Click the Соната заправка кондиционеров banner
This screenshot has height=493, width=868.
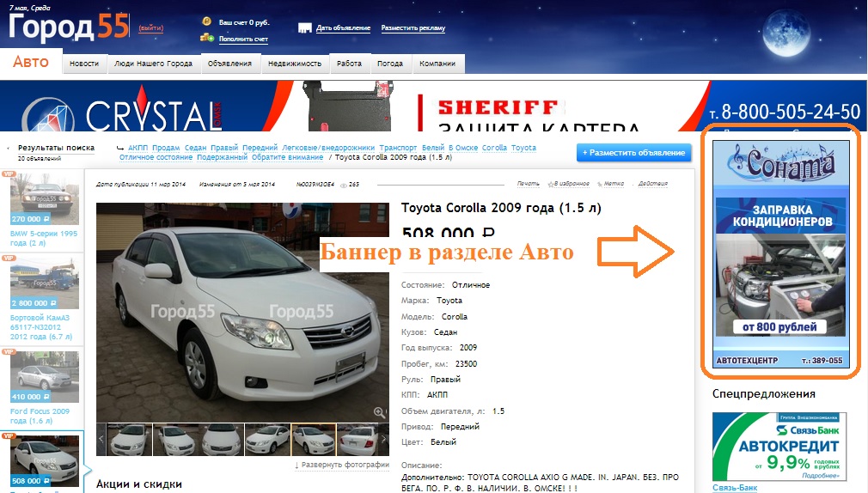tap(781, 253)
